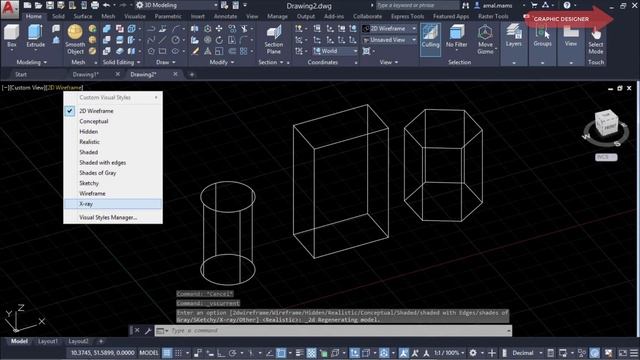This screenshot has height=360, width=640.
Task: Expand the Modify panel
Action: click(222, 62)
